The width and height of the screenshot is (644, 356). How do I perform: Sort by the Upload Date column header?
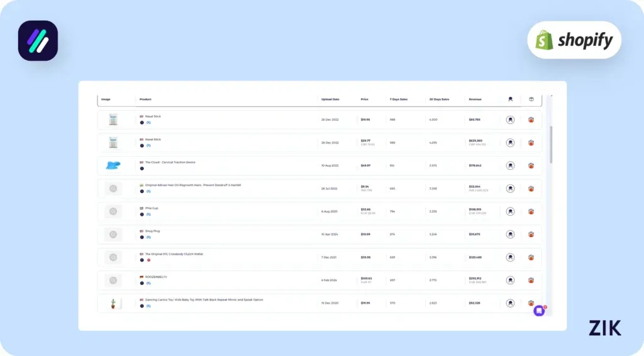[330, 99]
